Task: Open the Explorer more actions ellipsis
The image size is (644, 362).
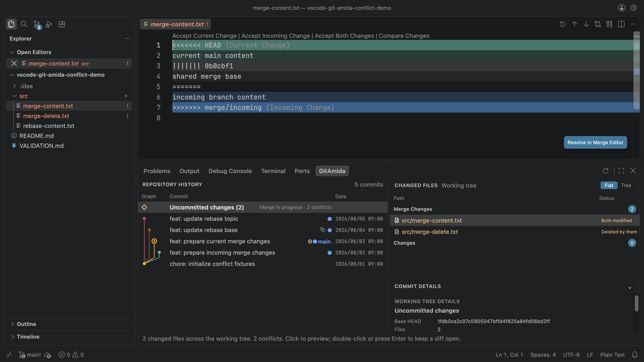Action: pos(128,39)
